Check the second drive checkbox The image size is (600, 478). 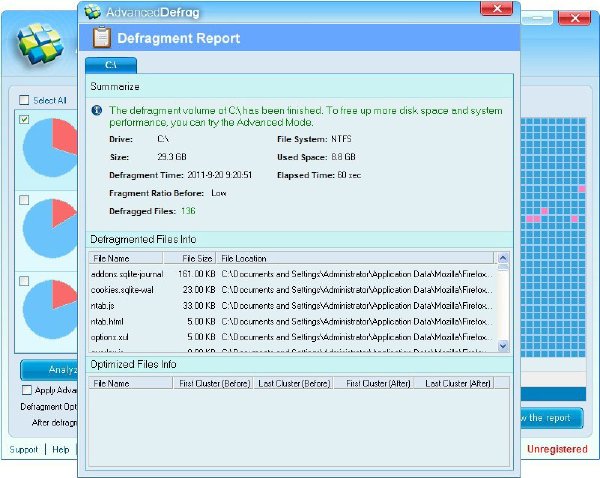click(x=24, y=200)
